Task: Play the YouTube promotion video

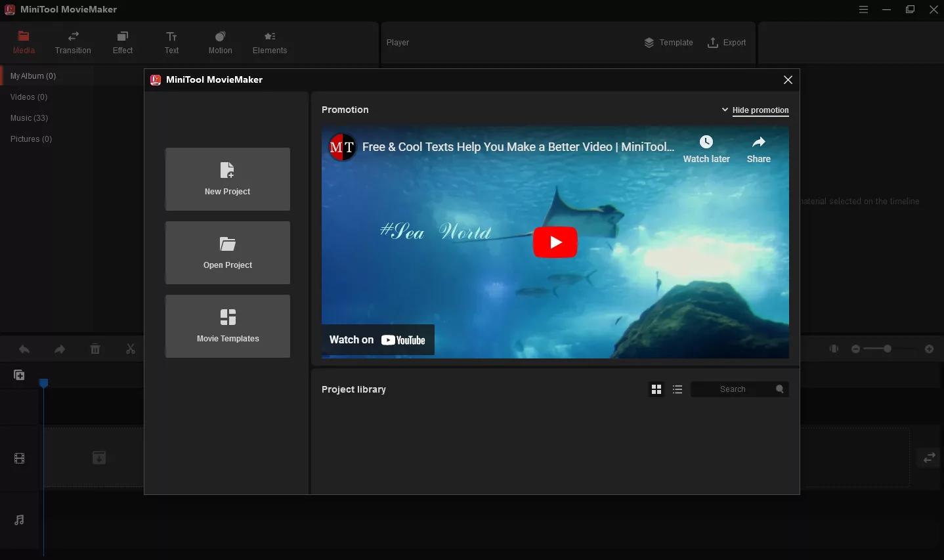Action: pyautogui.click(x=555, y=242)
